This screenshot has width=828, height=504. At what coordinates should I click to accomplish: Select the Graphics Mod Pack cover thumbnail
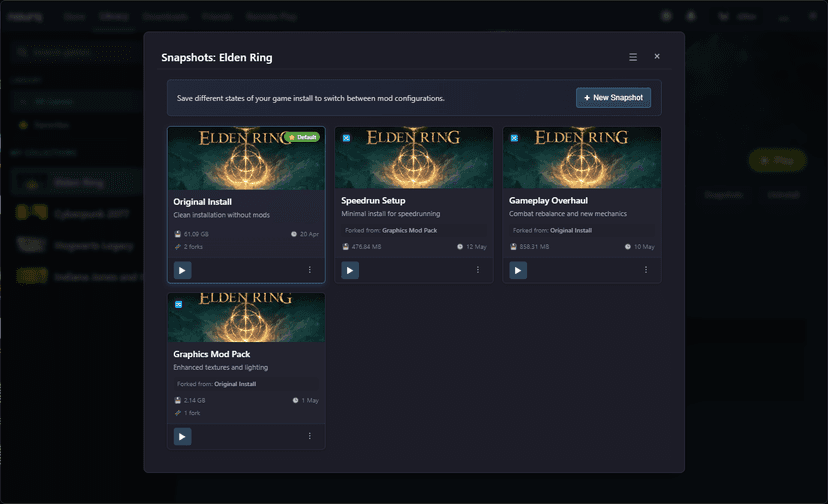246,318
